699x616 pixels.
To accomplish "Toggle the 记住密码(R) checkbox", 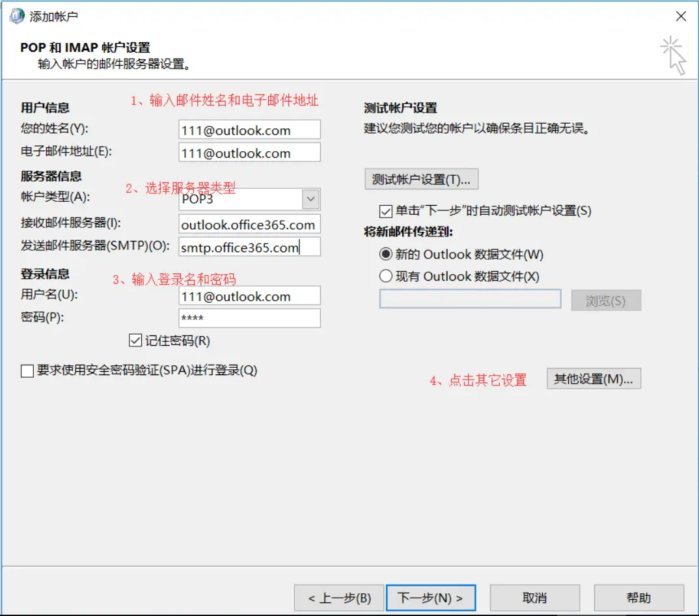I will tap(135, 341).
